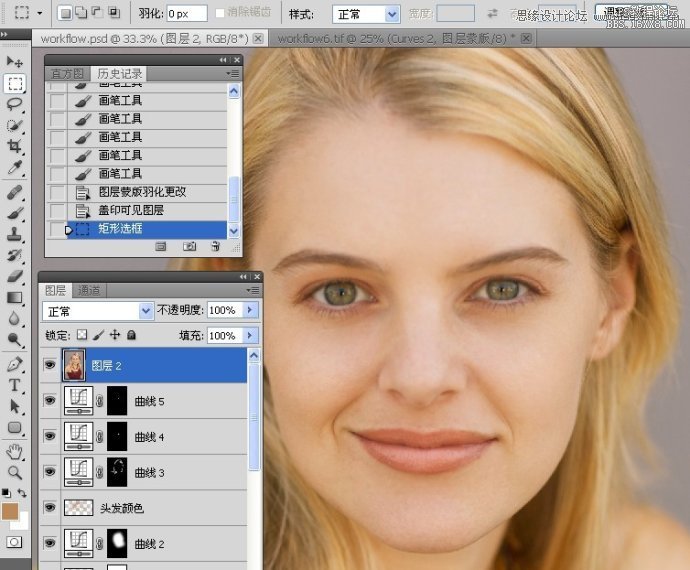Hide the 曲线 4 layer
This screenshot has height=570, width=690.
[x=50, y=436]
